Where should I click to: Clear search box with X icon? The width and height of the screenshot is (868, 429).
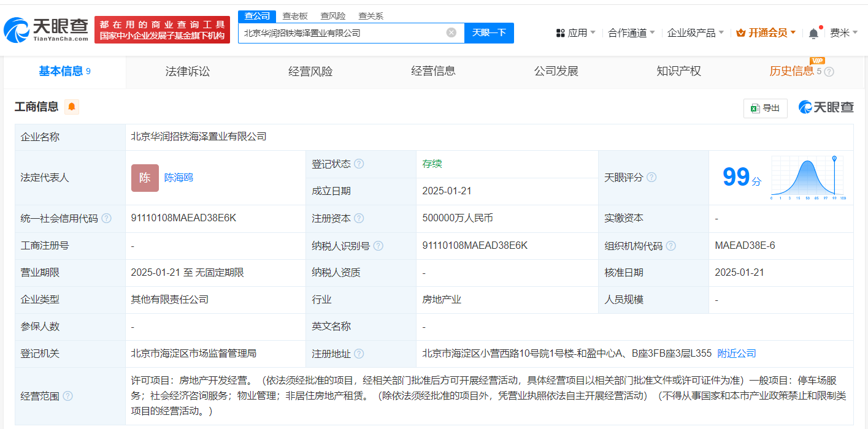451,32
